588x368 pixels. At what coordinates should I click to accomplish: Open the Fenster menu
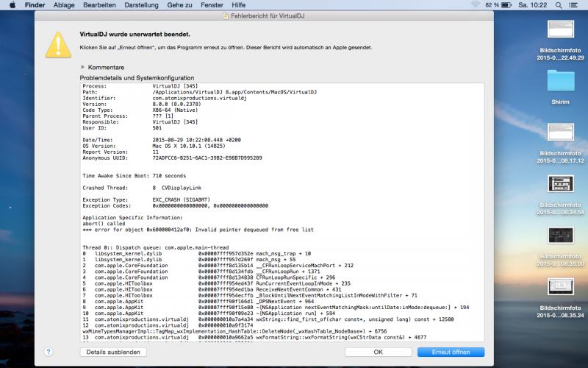coord(212,5)
